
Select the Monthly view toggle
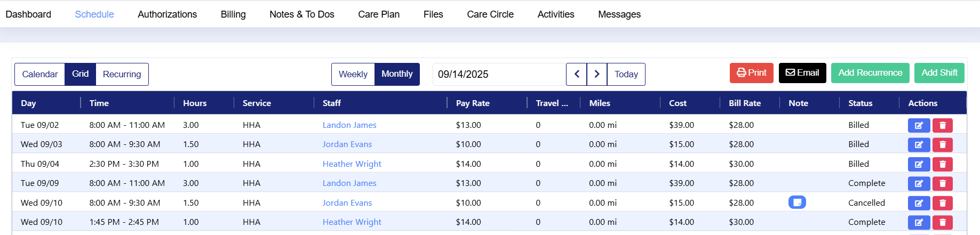tap(397, 74)
